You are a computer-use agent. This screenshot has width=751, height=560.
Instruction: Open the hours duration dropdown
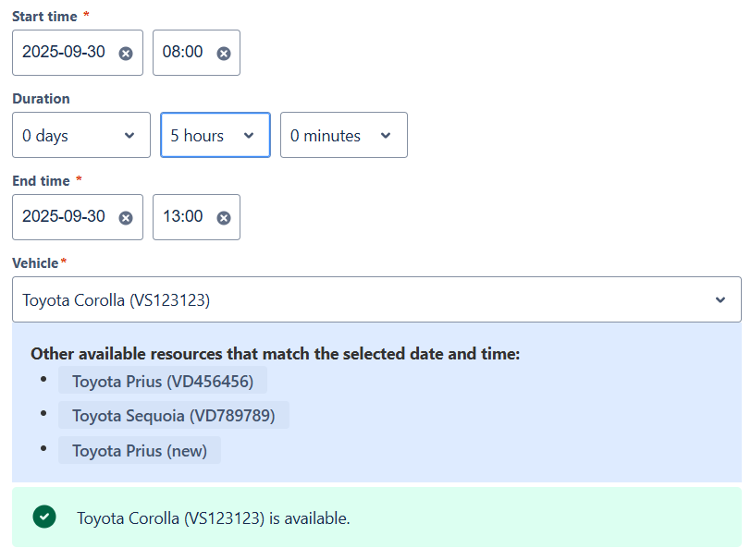coord(215,136)
